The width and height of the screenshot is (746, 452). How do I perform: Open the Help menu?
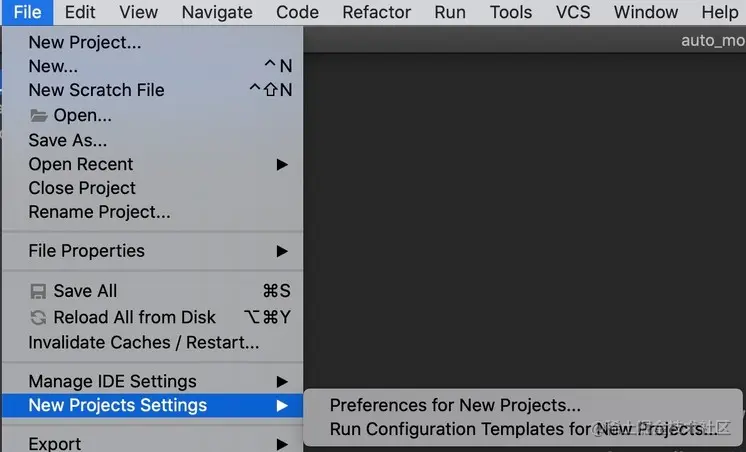[x=718, y=12]
